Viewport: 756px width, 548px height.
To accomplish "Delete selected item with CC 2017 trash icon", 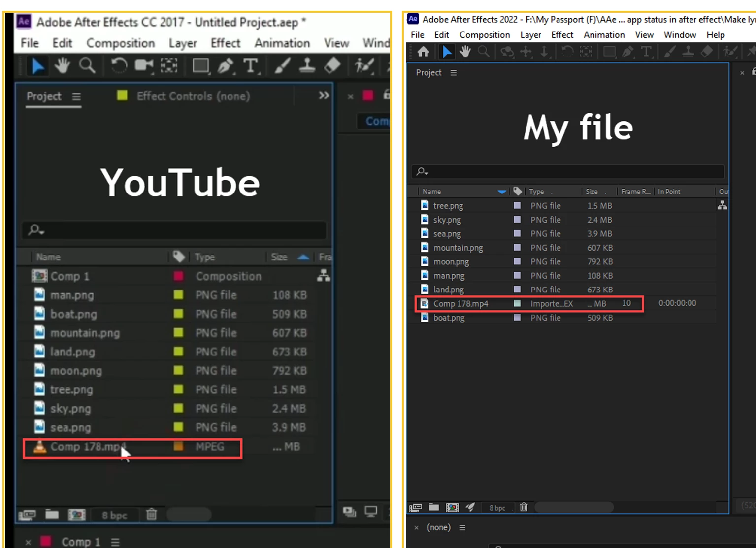I will point(152,515).
